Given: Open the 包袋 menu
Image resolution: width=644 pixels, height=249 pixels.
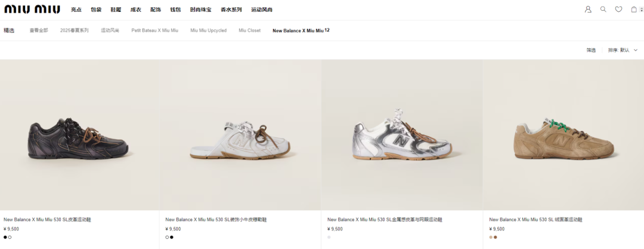Looking at the screenshot, I should (96, 10).
